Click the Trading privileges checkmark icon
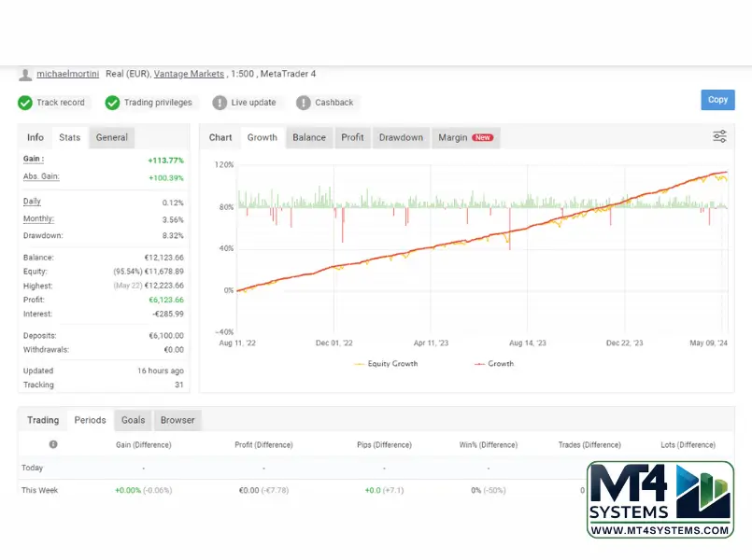Viewport: 752px width, 560px height. [x=112, y=103]
